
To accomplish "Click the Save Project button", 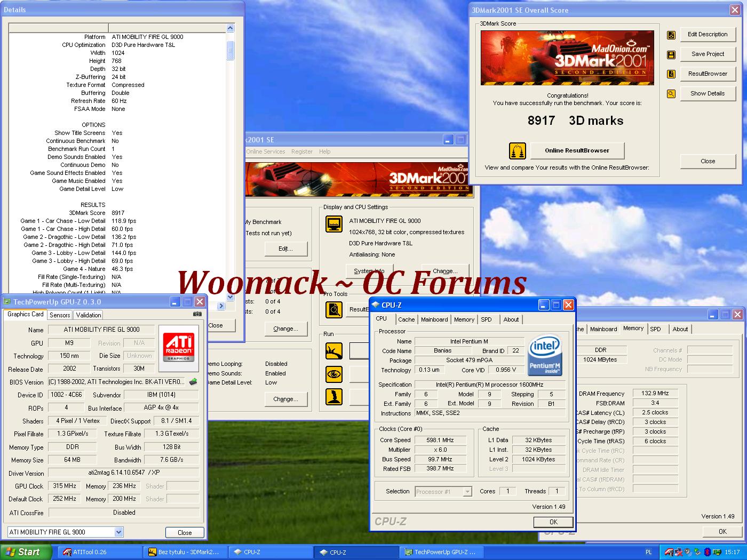I will [708, 54].
